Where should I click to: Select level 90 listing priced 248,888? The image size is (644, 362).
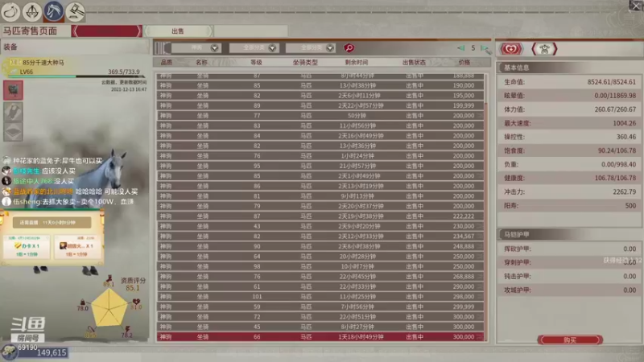tap(320, 246)
